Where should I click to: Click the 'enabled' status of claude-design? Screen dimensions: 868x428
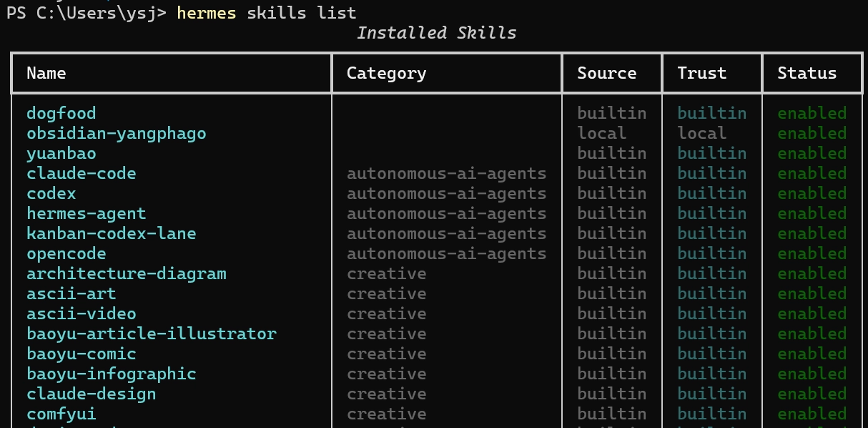[x=812, y=394]
